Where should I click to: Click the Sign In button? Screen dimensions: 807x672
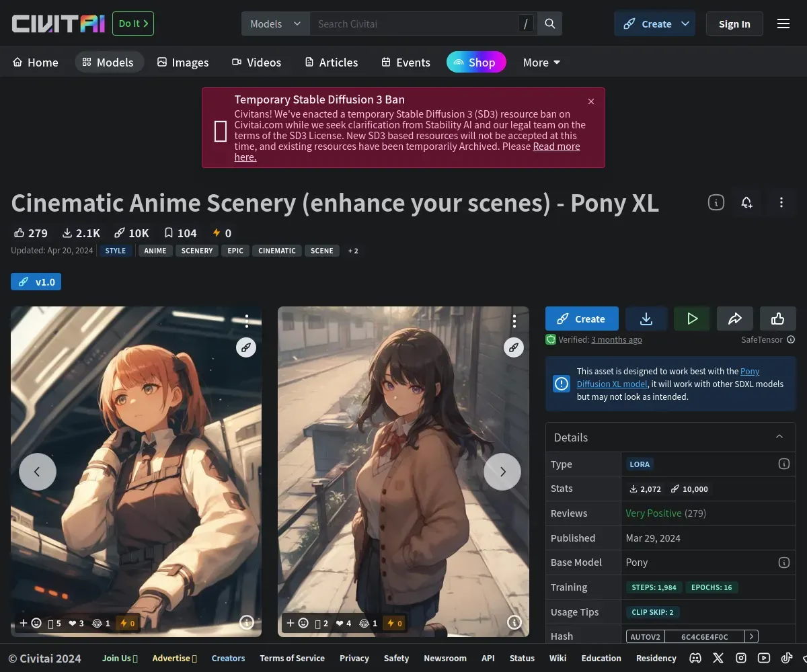click(x=734, y=24)
